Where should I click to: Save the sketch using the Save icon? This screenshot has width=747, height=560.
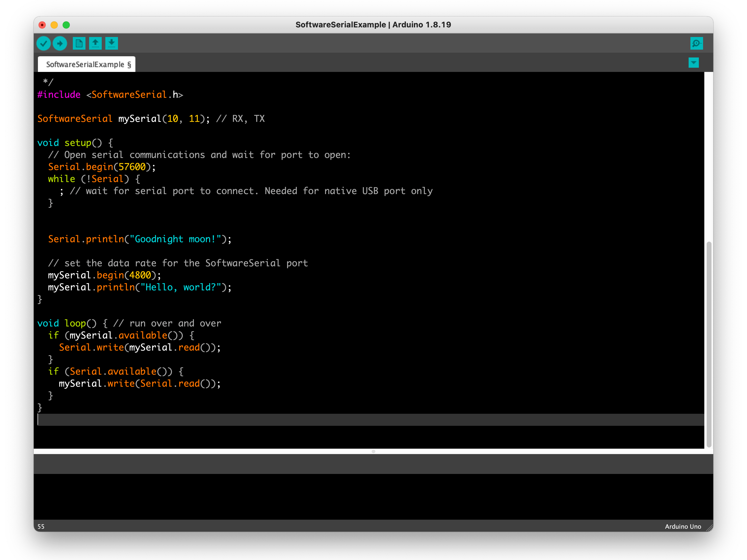coord(111,43)
